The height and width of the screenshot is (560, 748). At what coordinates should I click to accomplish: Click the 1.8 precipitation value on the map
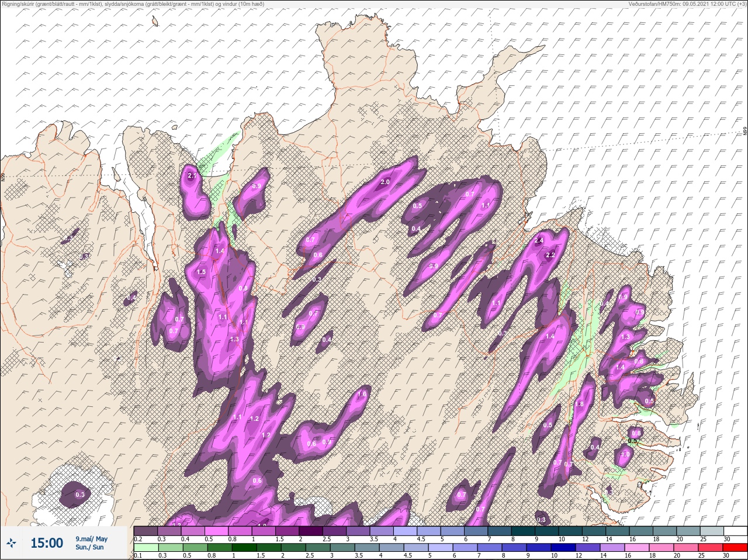tap(580, 404)
